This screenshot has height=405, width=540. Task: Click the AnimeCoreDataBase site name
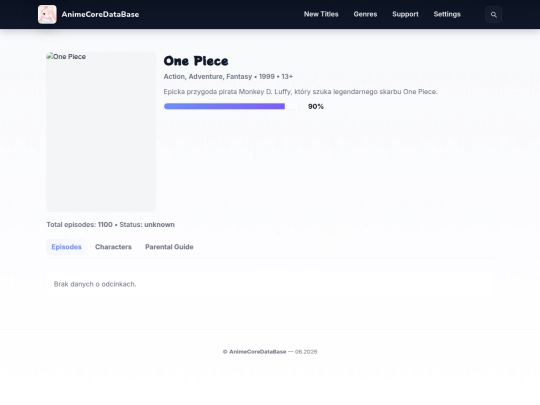pos(100,14)
